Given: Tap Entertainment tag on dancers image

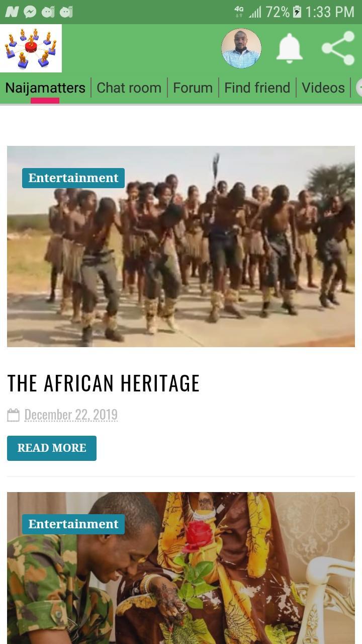Looking at the screenshot, I should click(73, 178).
